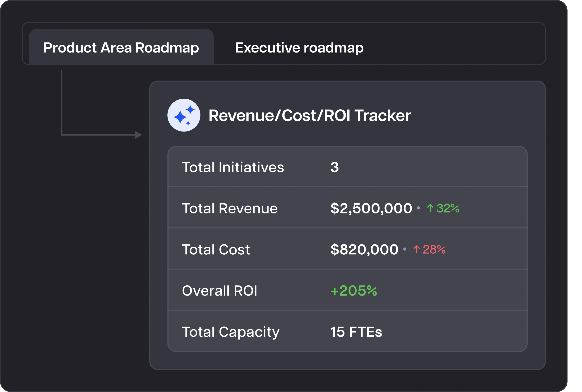Viewport: 582px width, 392px height.
Task: Click the connector arrowhead pointing to tracker
Action: click(138, 135)
